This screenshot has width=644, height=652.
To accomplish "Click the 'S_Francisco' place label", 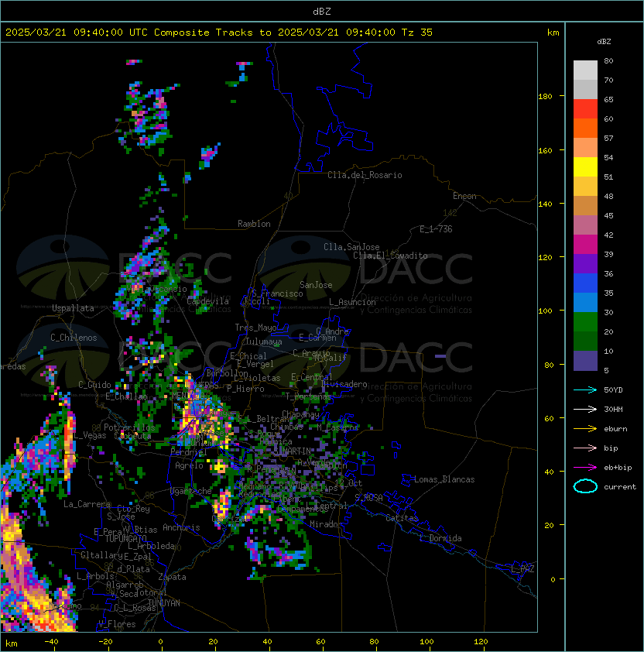I will [277, 293].
